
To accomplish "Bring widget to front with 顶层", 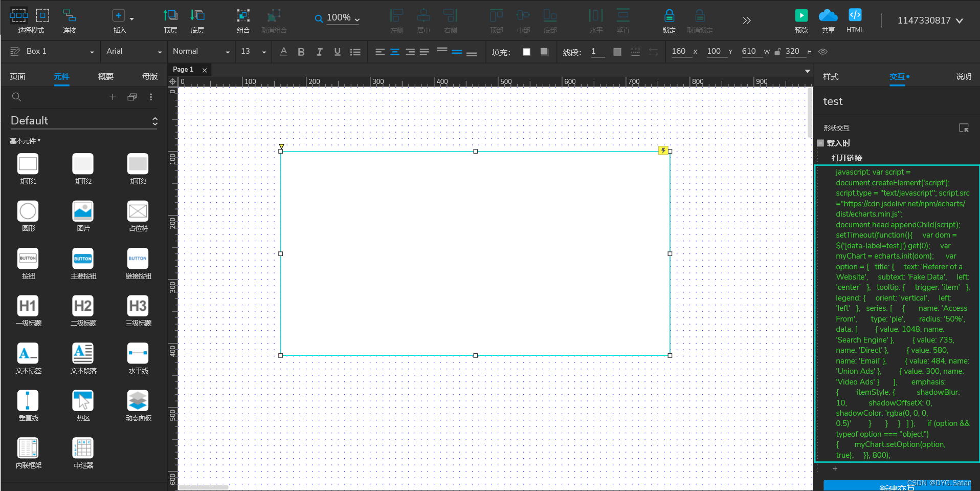I will [170, 16].
